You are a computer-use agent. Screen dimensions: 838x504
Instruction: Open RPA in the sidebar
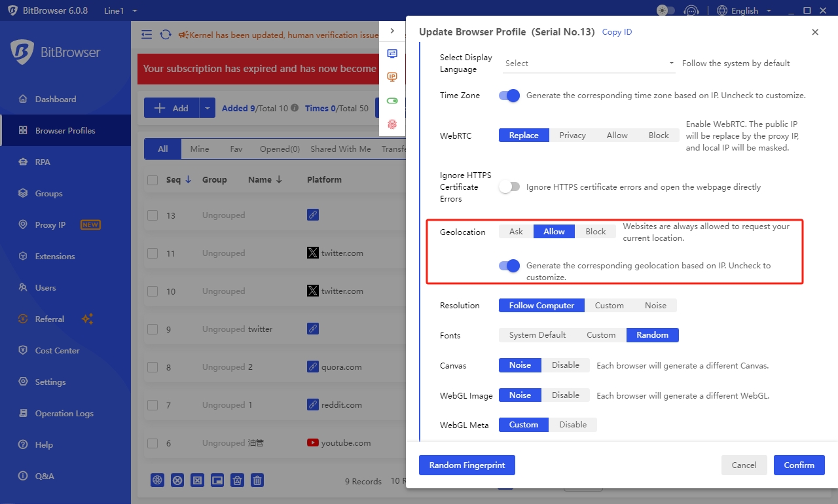pos(65,162)
